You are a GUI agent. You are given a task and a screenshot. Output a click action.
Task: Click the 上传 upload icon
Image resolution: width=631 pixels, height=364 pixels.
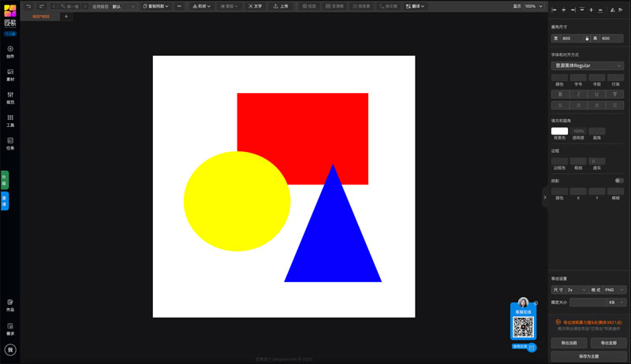pos(280,6)
